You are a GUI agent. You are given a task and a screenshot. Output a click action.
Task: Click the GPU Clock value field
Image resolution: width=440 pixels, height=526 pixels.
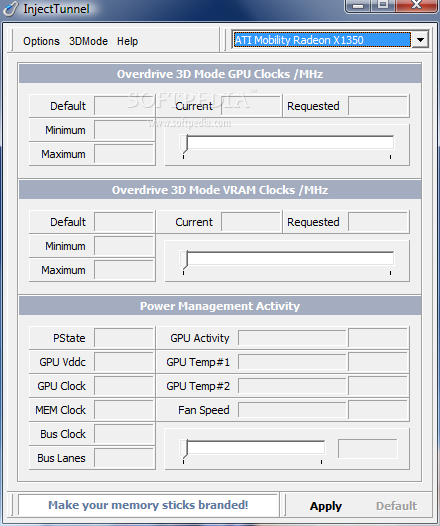[x=124, y=386]
